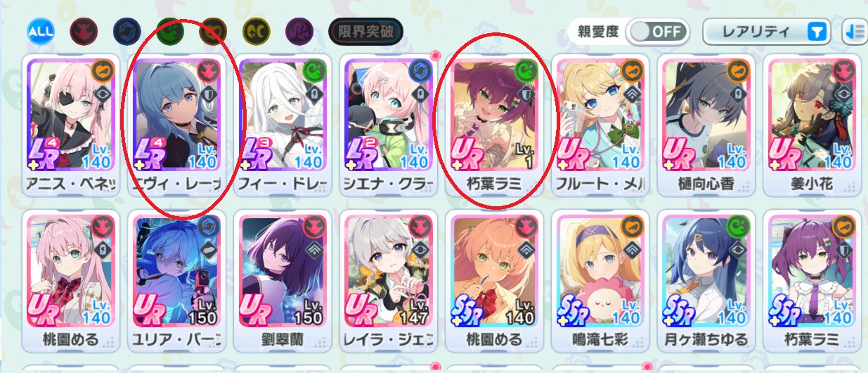Toggle the sort order icon
Image resolution: width=868 pixels, height=373 pixels.
855,32
